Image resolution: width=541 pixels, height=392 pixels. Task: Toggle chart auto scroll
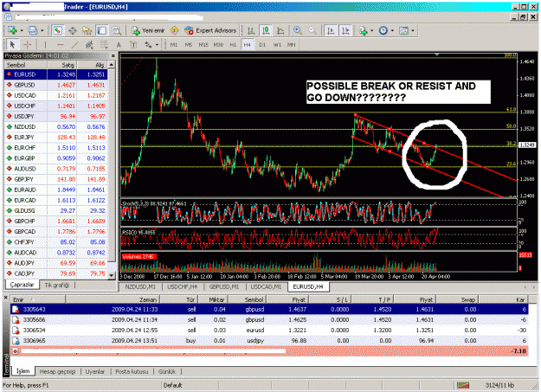point(331,30)
